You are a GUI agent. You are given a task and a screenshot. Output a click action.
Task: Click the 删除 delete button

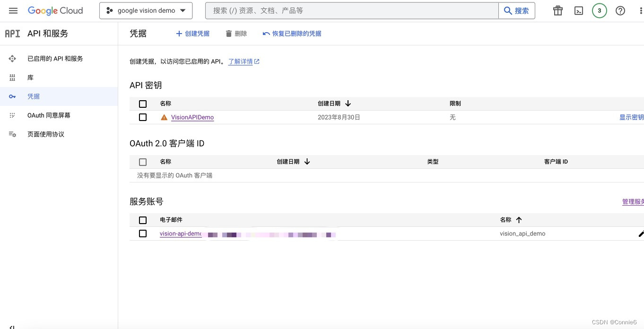(x=236, y=34)
